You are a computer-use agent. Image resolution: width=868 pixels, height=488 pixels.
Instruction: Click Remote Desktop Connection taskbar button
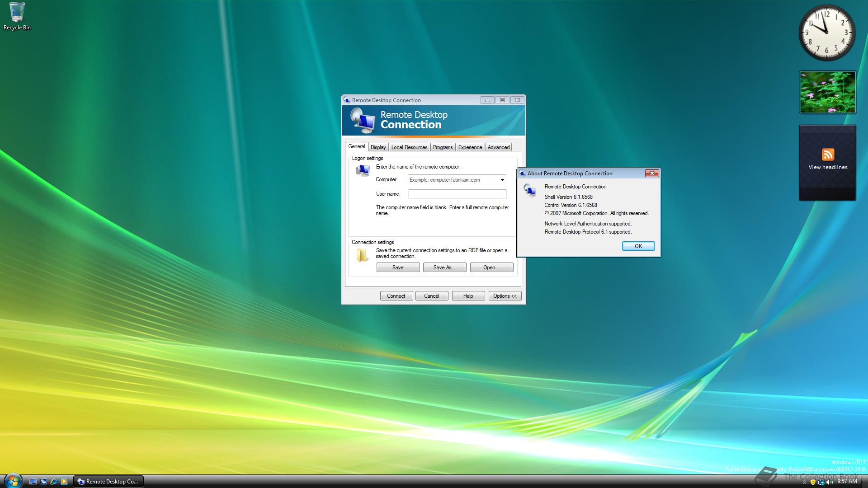[108, 482]
